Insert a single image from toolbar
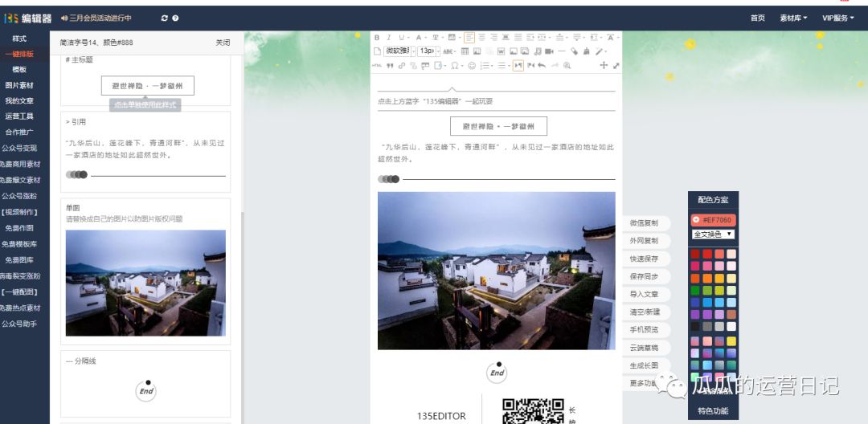 coord(513,51)
